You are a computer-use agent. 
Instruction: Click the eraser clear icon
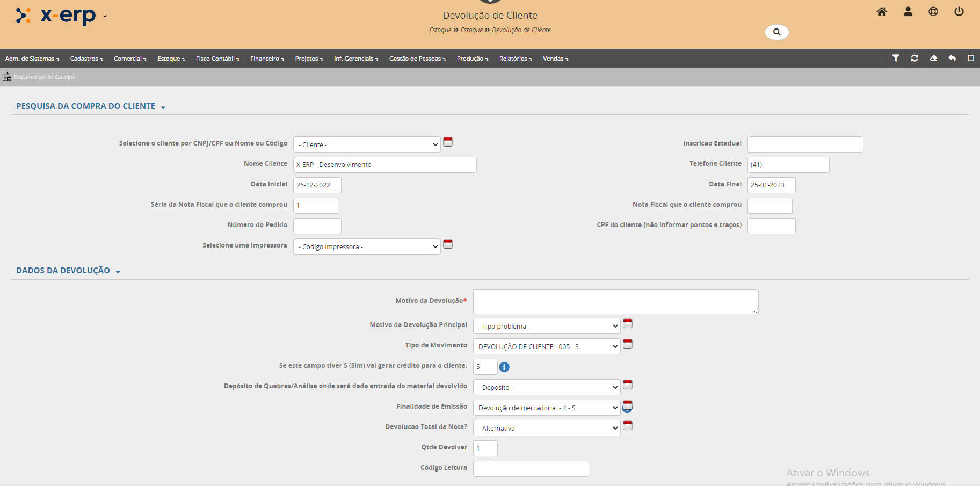(933, 58)
